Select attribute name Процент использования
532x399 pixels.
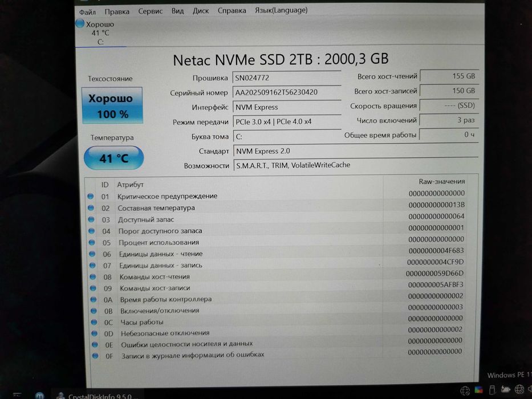coord(159,243)
